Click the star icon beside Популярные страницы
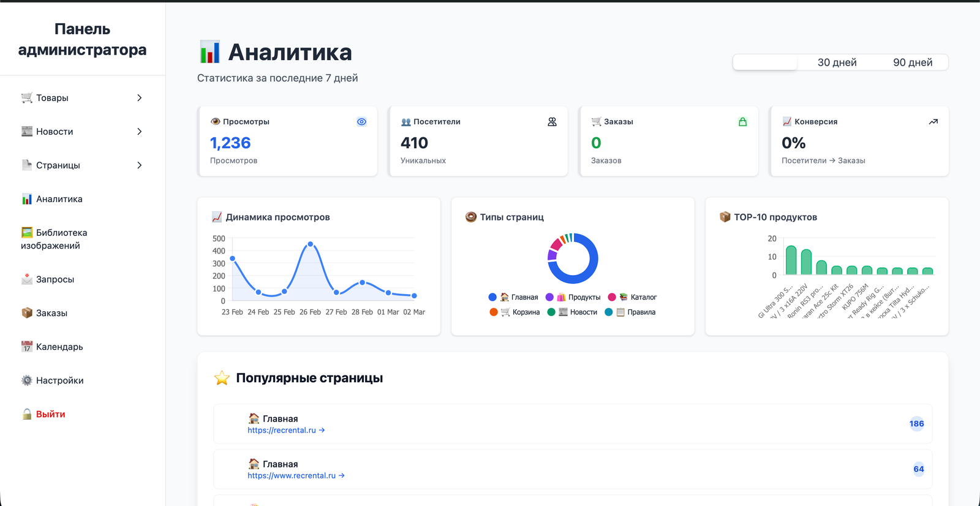Viewport: 980px width, 506px height. pos(222,378)
